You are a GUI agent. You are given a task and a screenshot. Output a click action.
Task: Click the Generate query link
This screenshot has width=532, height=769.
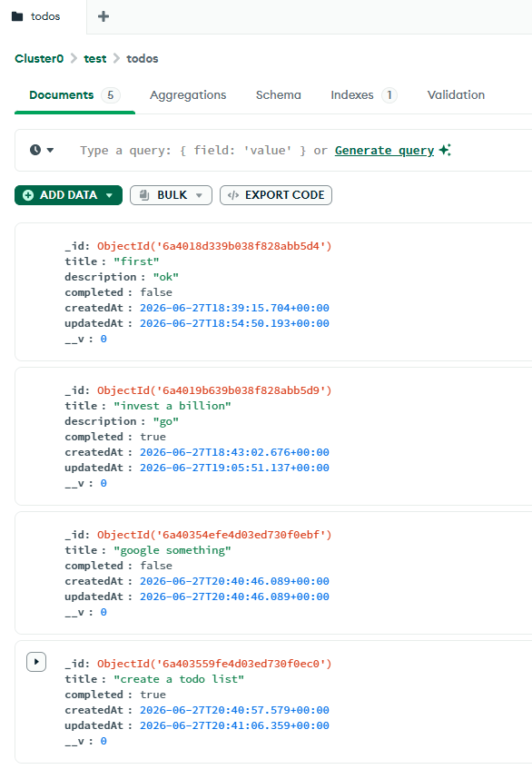(384, 151)
